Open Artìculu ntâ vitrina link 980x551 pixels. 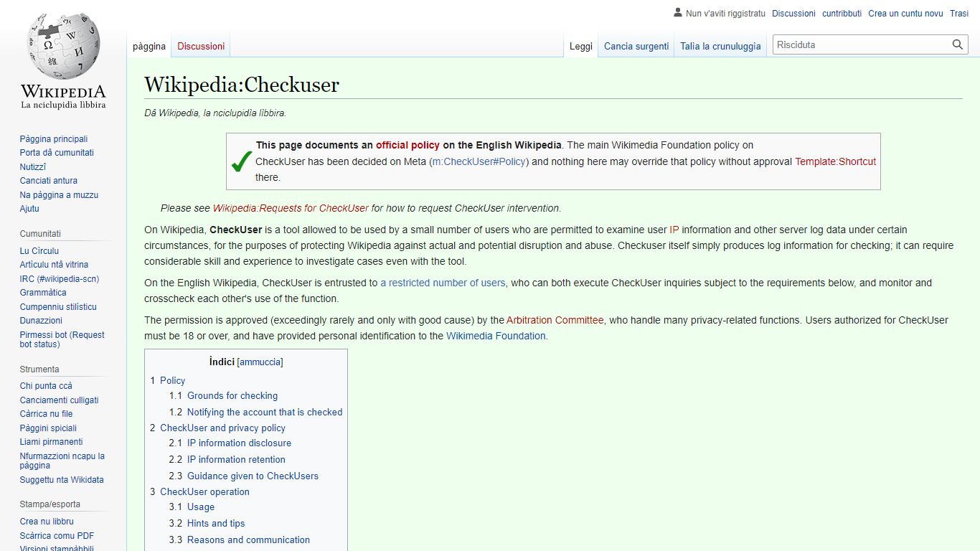click(54, 265)
